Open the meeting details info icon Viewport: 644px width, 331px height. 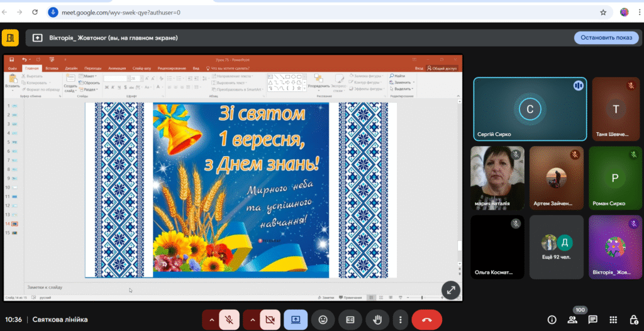pos(552,320)
